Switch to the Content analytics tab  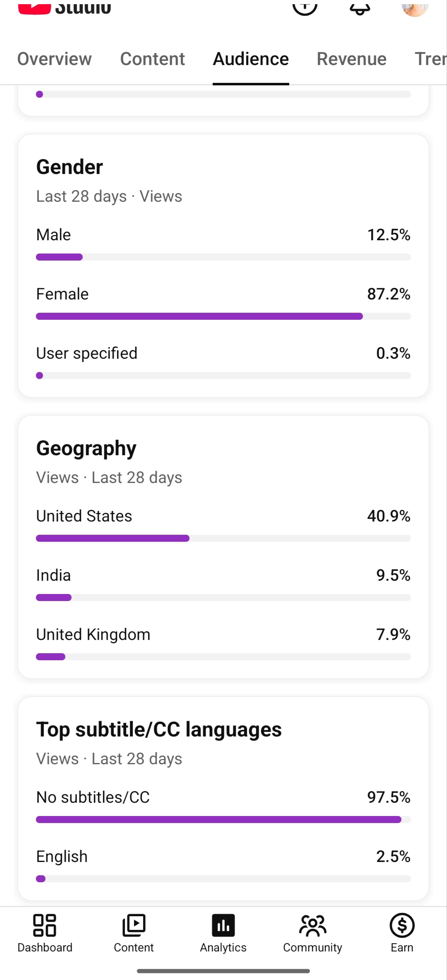coord(153,59)
